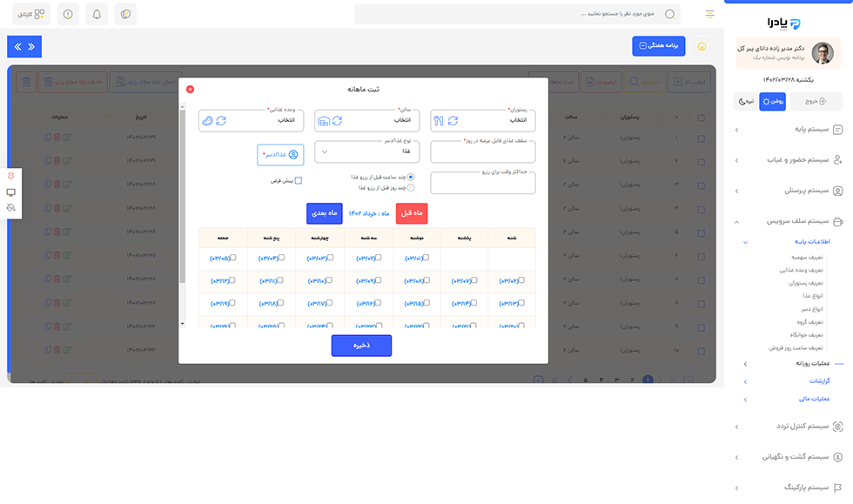This screenshot has height=504, width=853.
Task: Check the 03/07 day checkbox in the calendar
Action: pyautogui.click(x=474, y=280)
